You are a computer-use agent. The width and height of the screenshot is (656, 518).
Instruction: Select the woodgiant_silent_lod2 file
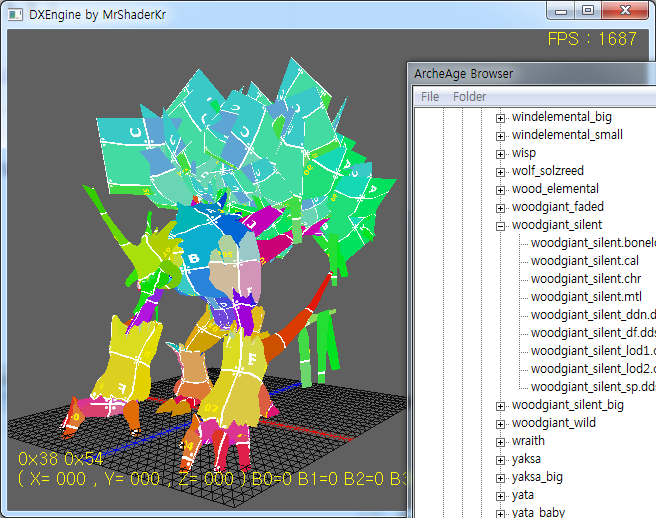click(x=593, y=369)
